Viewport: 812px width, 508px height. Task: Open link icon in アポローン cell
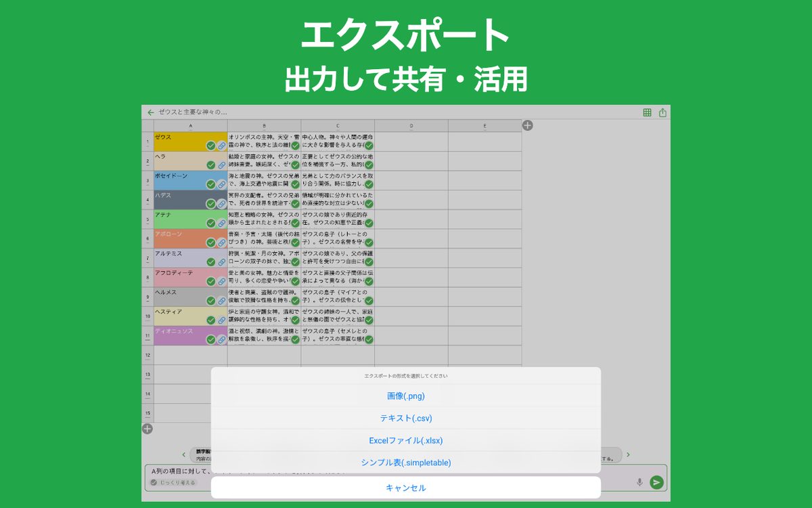[x=221, y=242]
